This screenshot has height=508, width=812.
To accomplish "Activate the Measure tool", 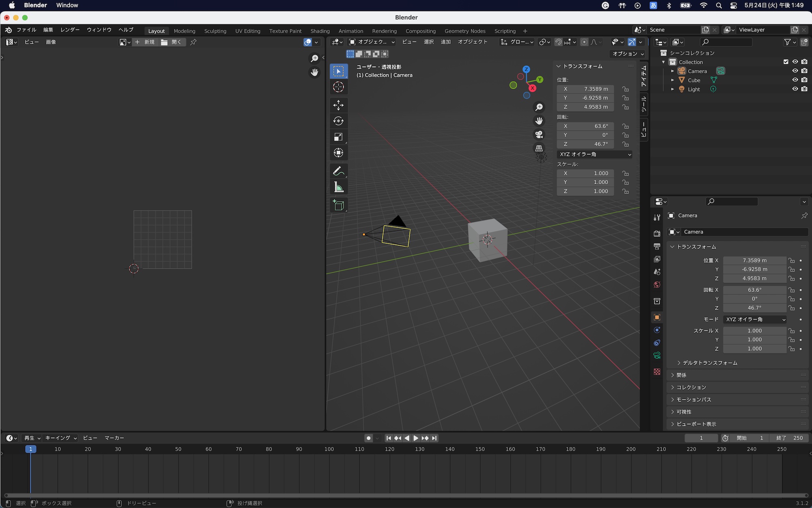I will click(338, 187).
